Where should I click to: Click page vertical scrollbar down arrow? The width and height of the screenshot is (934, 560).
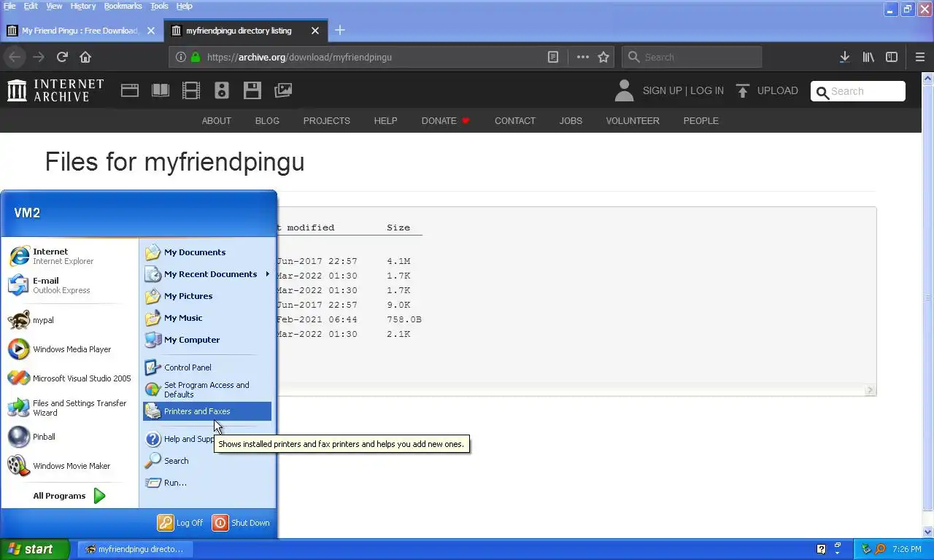pyautogui.click(x=928, y=532)
